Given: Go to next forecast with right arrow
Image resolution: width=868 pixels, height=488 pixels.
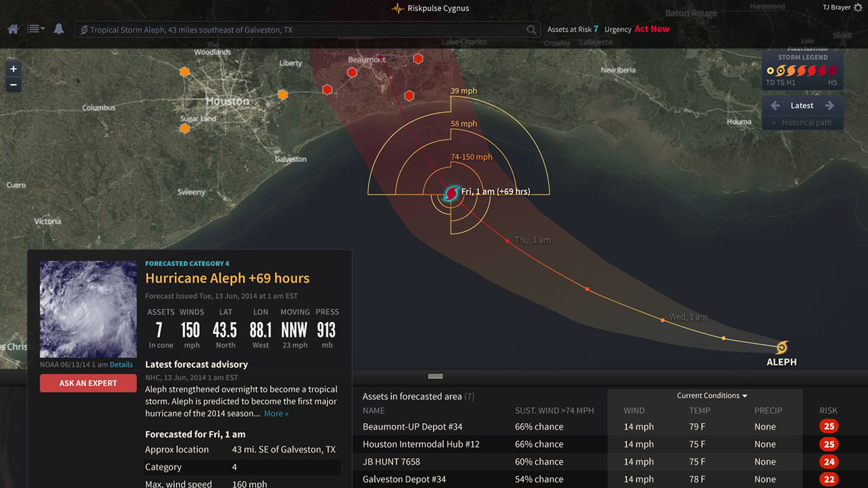Looking at the screenshot, I should (x=829, y=105).
